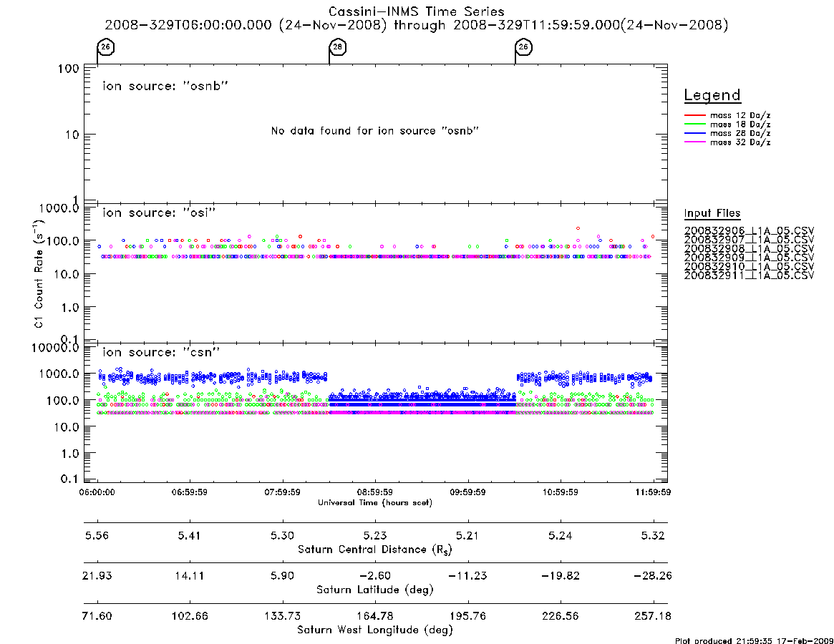Click the 09:59:59 time tick label

467,492
